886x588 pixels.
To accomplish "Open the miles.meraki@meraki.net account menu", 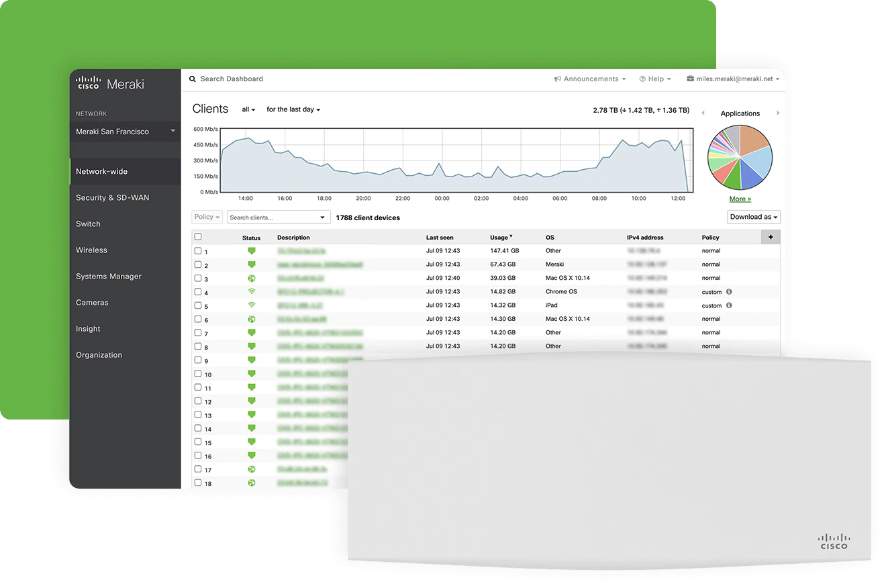I will 733,79.
